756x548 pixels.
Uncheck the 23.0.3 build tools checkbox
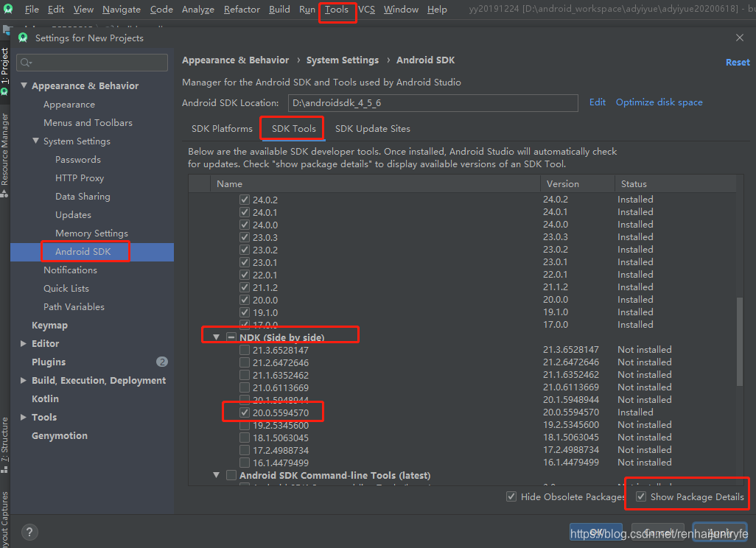coord(245,237)
